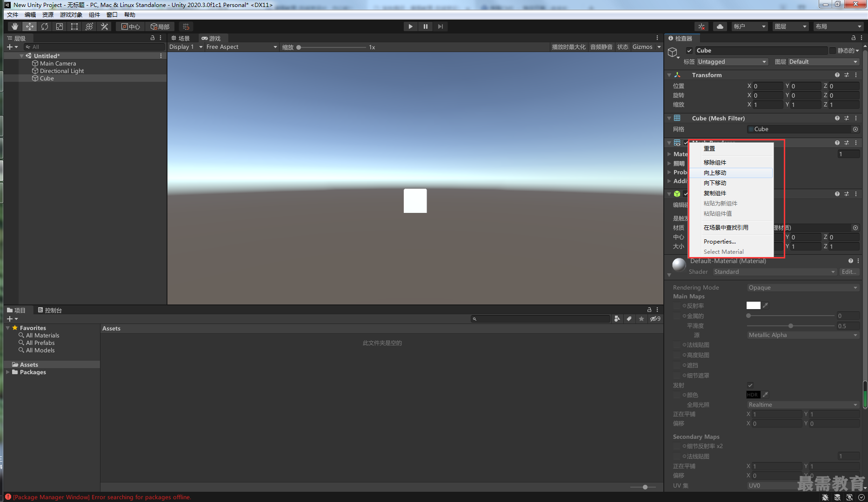
Task: Open Layers dropdown in toolbar
Action: (790, 26)
